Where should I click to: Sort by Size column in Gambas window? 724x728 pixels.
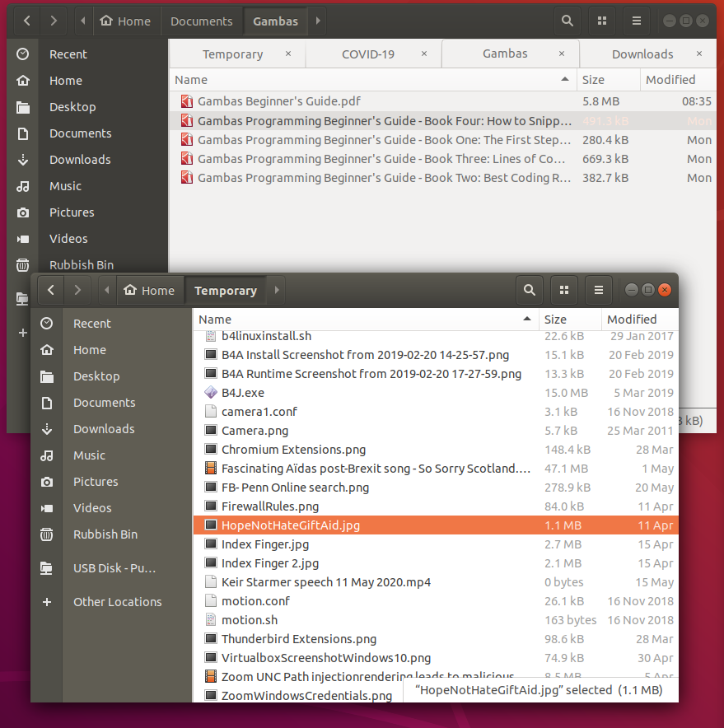(593, 80)
